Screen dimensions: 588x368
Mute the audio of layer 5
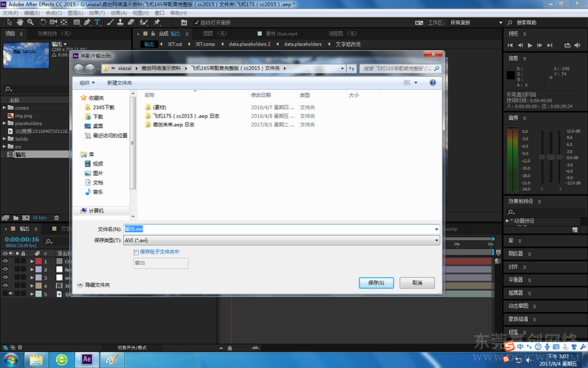click(11, 293)
